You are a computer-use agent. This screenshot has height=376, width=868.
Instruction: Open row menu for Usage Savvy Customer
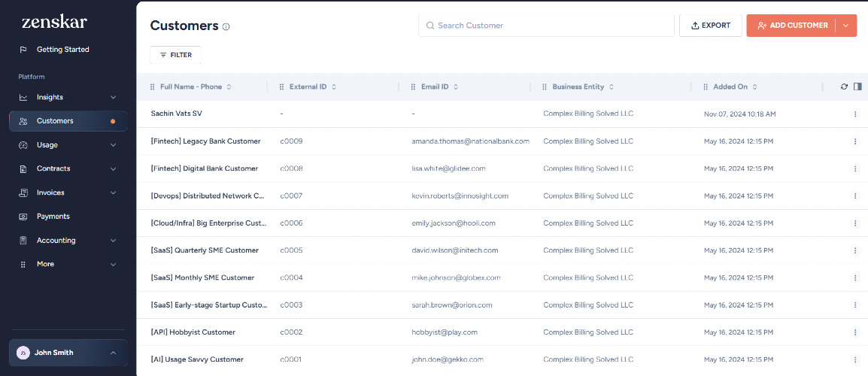pos(856,359)
